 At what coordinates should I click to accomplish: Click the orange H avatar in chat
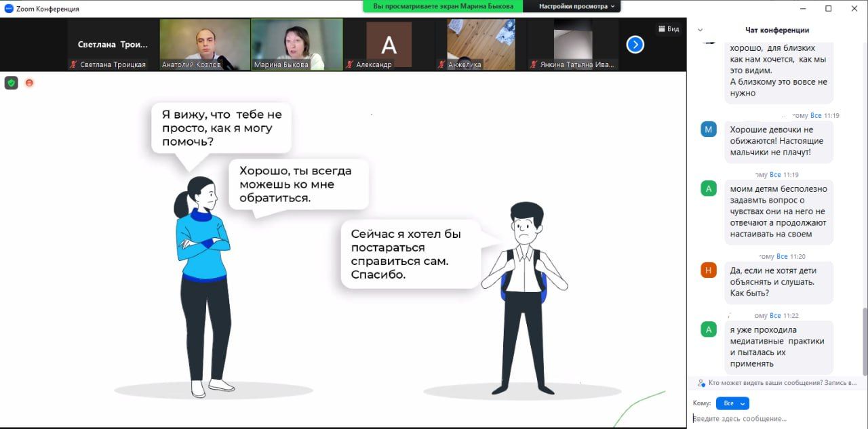click(709, 270)
